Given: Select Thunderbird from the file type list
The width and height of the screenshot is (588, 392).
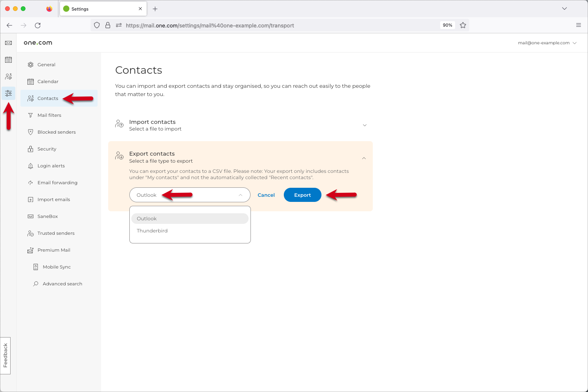Looking at the screenshot, I should point(152,230).
